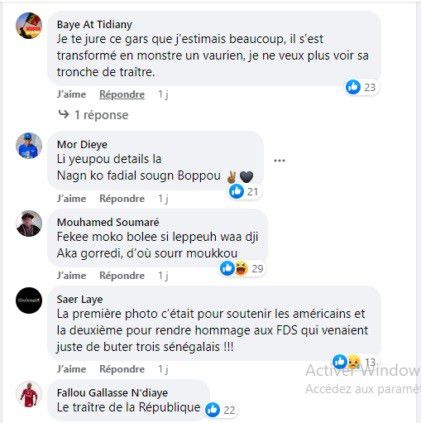View the 21 like reactions on Mor Dieye's comment
The image size is (421, 423).
coord(244,191)
